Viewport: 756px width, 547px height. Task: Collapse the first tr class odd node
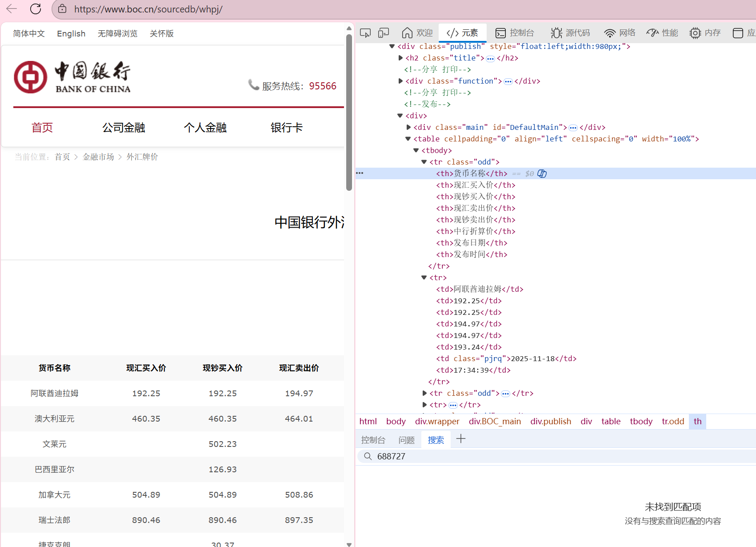pyautogui.click(x=424, y=162)
